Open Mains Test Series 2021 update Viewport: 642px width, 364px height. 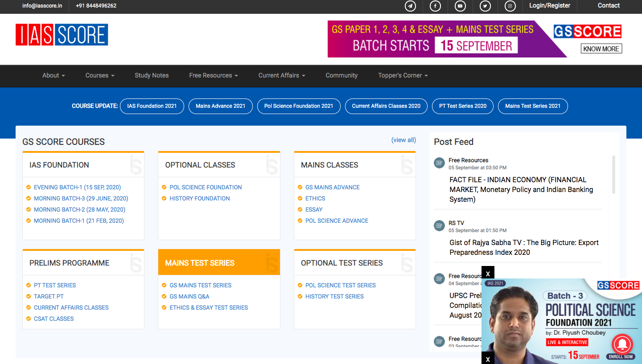click(533, 106)
